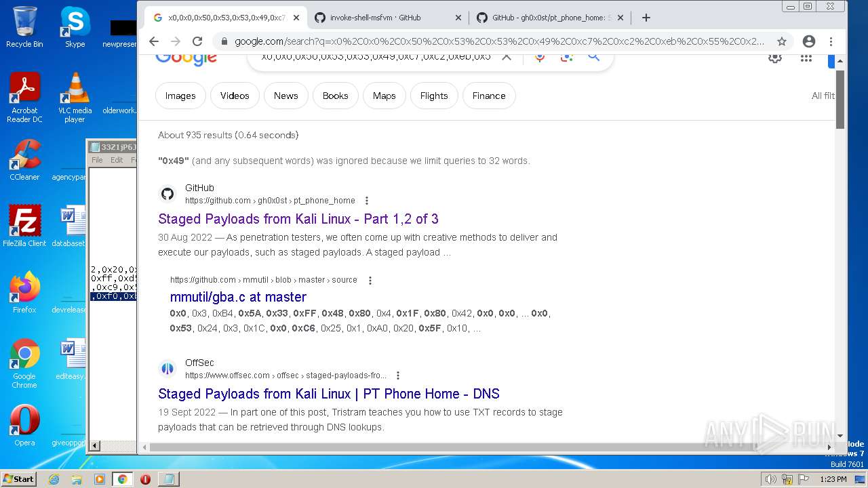Viewport: 868px width, 488px height.
Task: Open the Edit menu in Notepad window
Action: tap(117, 160)
